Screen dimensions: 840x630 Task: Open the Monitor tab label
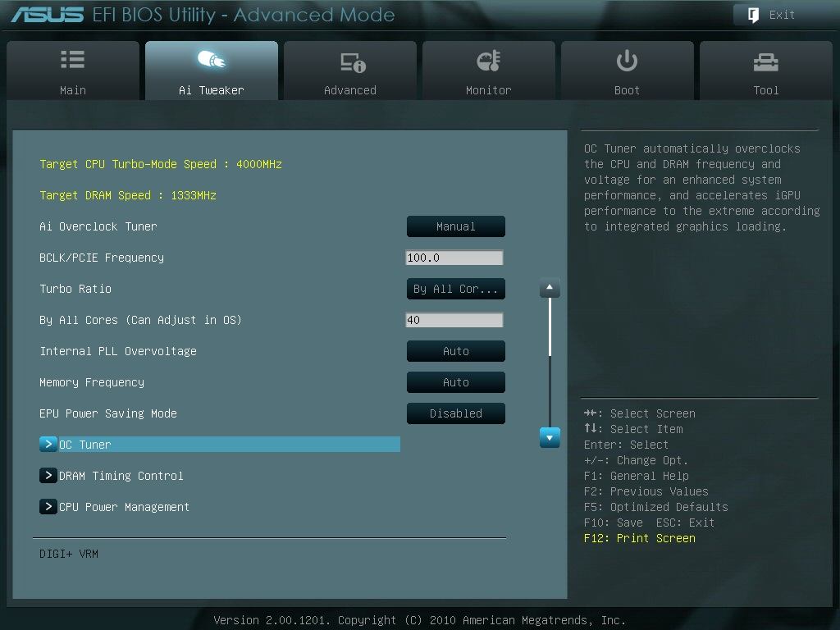tap(489, 90)
